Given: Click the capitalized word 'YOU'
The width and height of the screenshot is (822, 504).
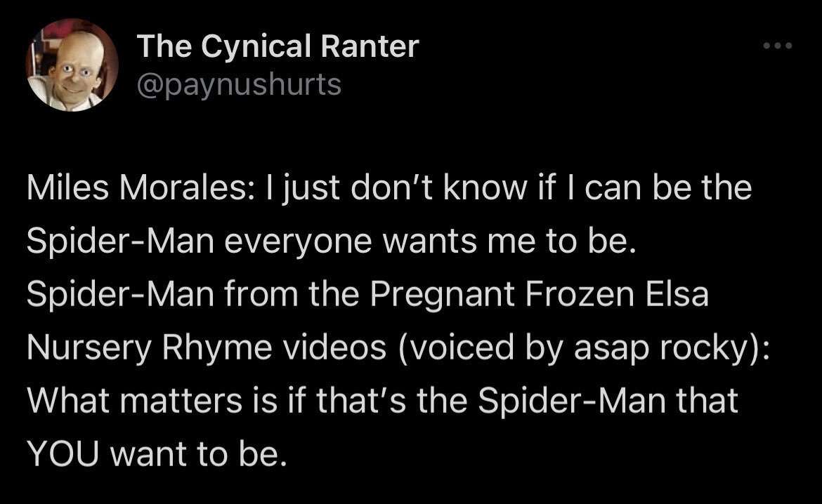Looking at the screenshot, I should pos(63,453).
